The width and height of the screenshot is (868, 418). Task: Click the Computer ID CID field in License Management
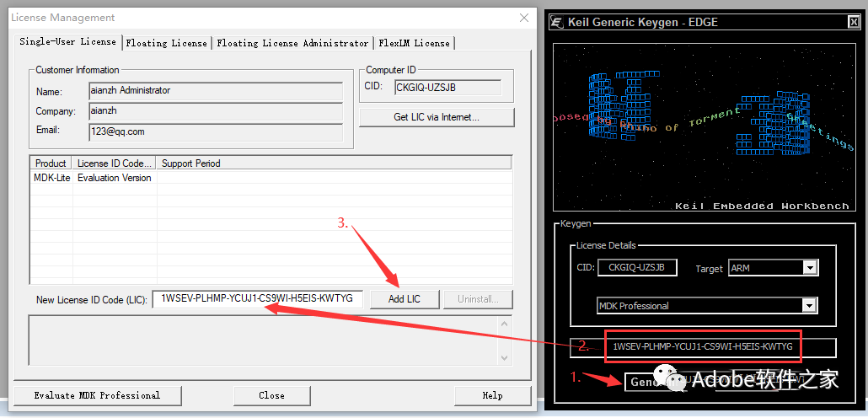tap(447, 88)
